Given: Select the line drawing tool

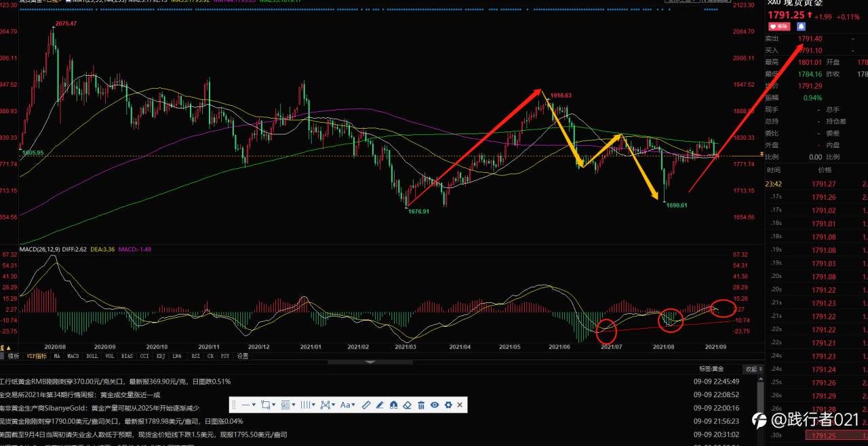Looking at the screenshot, I should point(245,405).
